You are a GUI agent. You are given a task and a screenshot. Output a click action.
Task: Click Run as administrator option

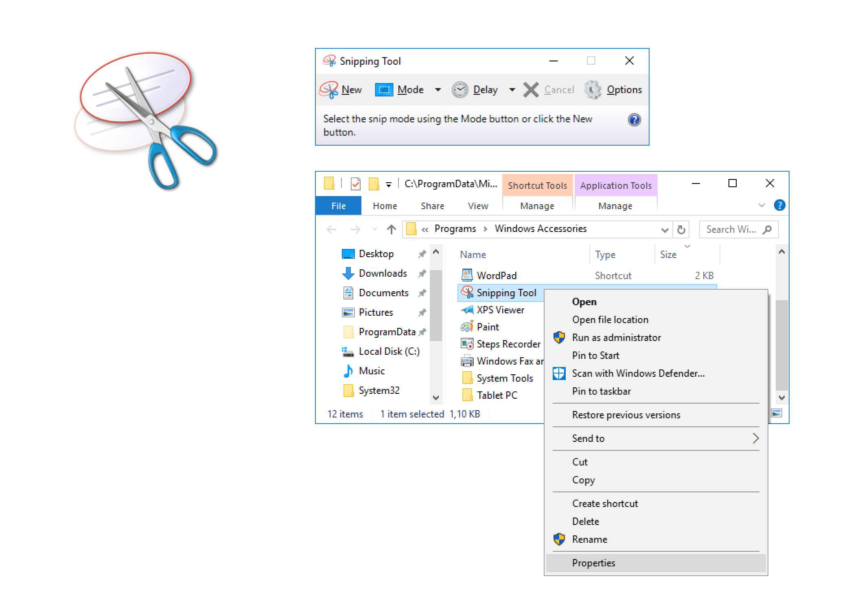click(615, 337)
